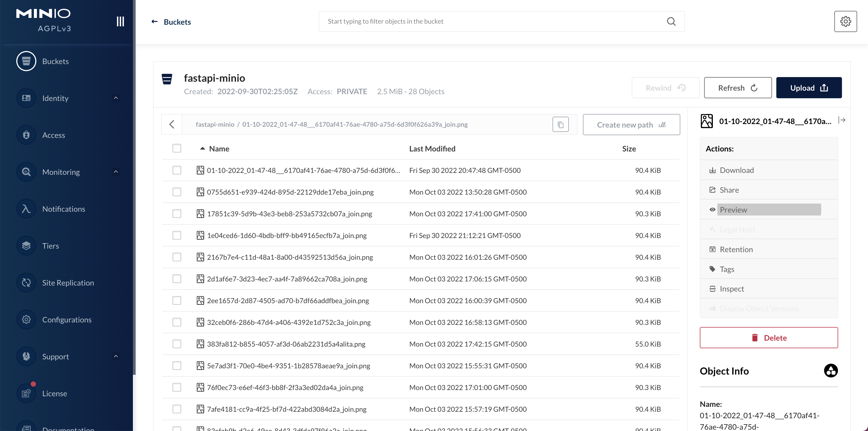Open bucket settings gear icon

[845, 21]
